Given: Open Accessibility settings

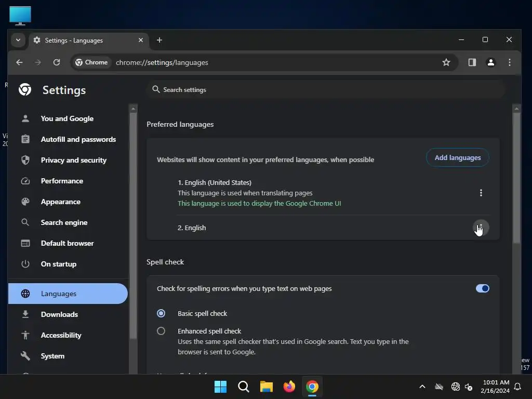Looking at the screenshot, I should click(x=68, y=335).
